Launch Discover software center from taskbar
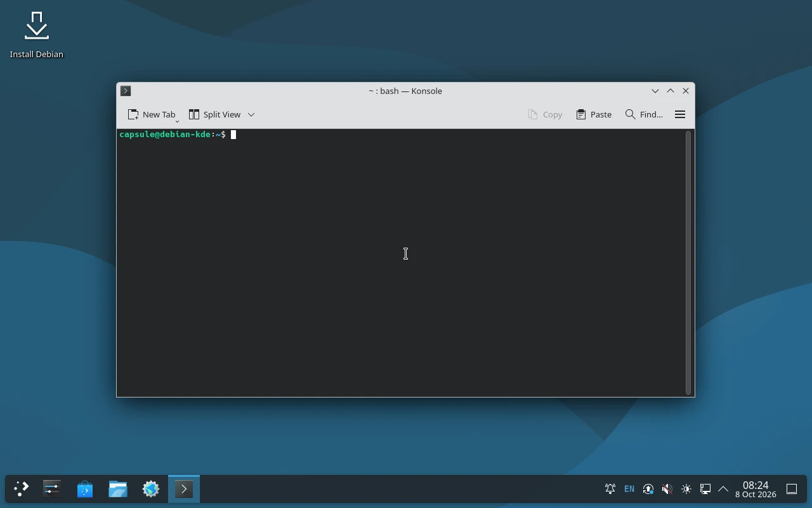812x508 pixels. (x=85, y=489)
